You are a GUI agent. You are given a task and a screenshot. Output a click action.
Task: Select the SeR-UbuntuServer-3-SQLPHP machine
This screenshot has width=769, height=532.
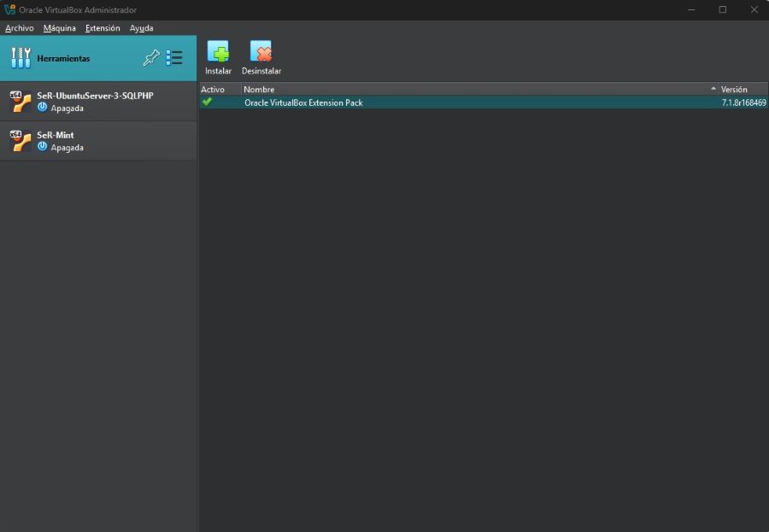[98, 102]
